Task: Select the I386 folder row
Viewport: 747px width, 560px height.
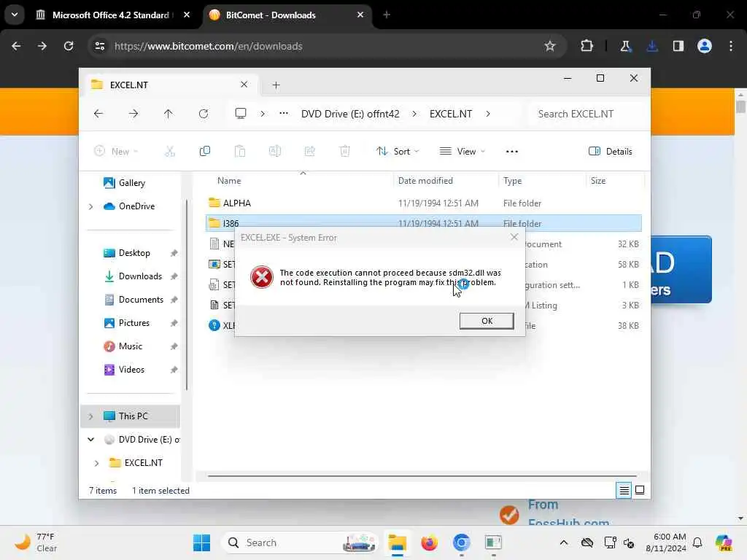Action: pos(424,223)
